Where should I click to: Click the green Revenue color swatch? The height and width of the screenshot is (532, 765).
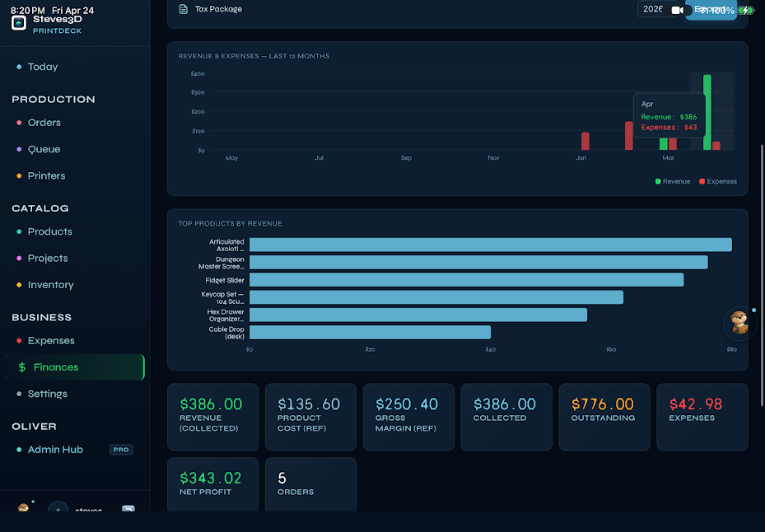(659, 181)
